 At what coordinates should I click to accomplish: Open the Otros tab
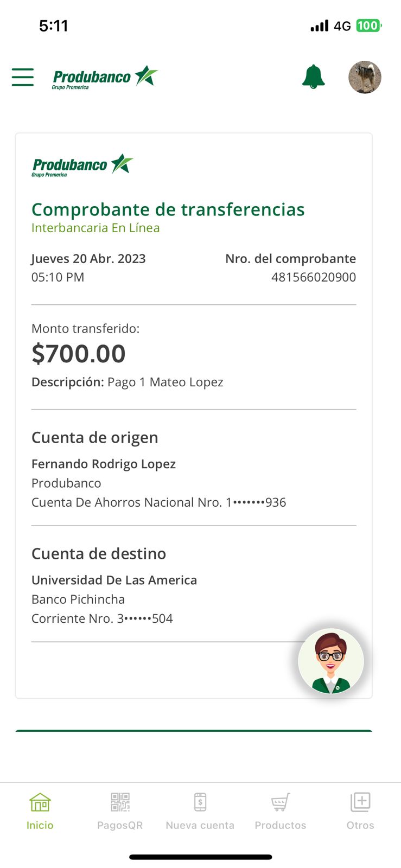click(360, 812)
